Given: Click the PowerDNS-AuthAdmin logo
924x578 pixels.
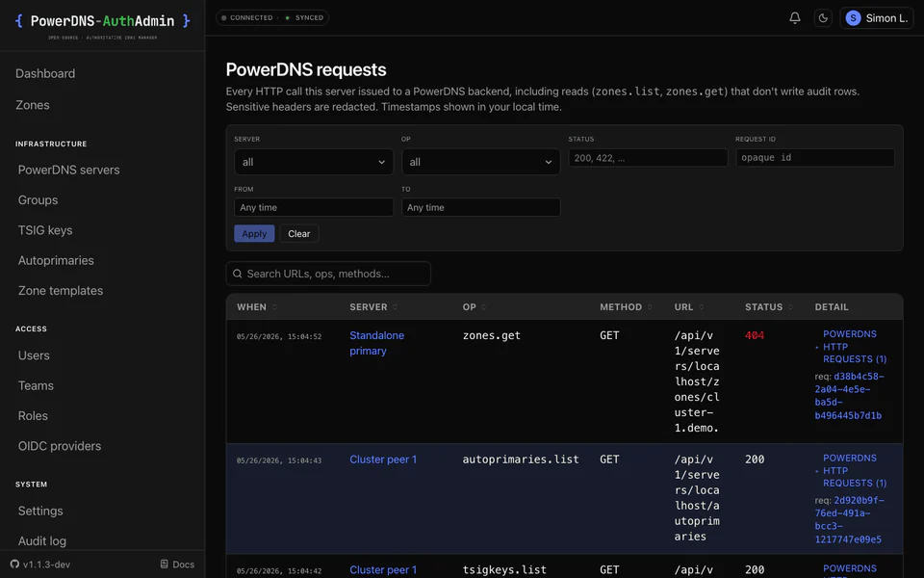Looking at the screenshot, I should pos(103,25).
